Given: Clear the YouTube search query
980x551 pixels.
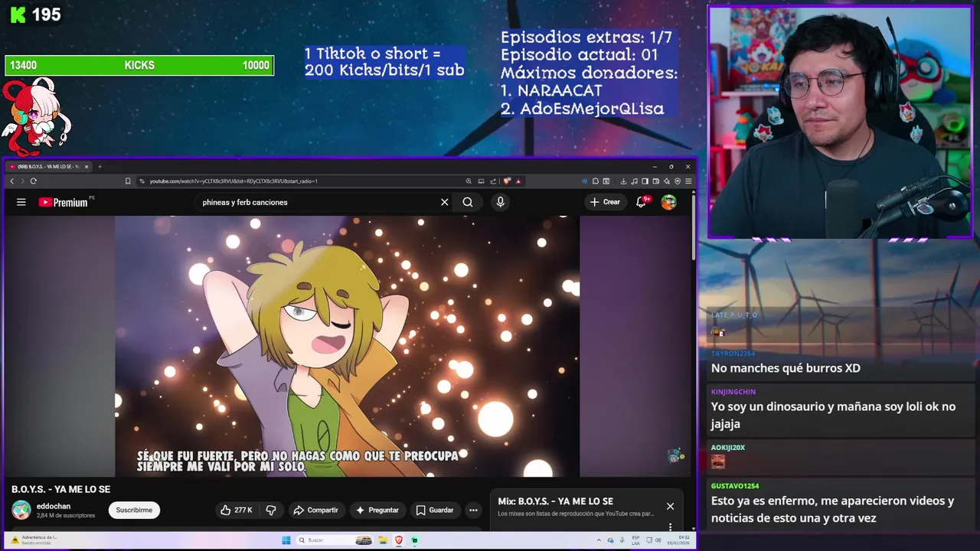Looking at the screenshot, I should (x=444, y=202).
